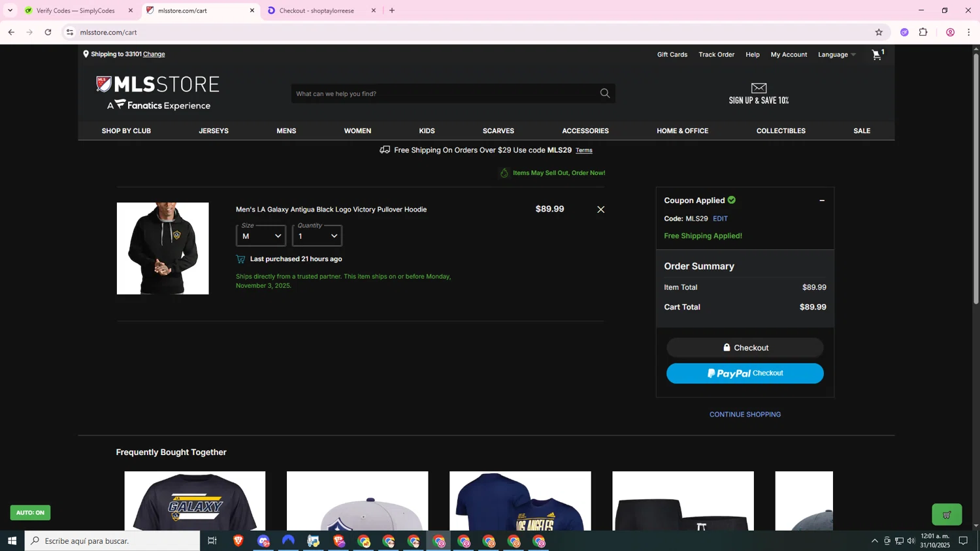Screen dimensions: 980x551
Task: Click the hoodie product thumbnail
Action: pyautogui.click(x=163, y=248)
